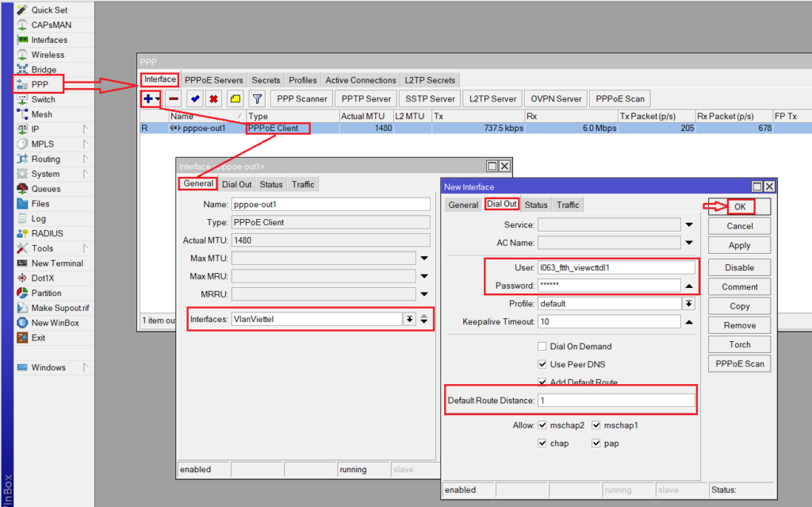
Task: Click the yellow comment note icon
Action: click(235, 99)
